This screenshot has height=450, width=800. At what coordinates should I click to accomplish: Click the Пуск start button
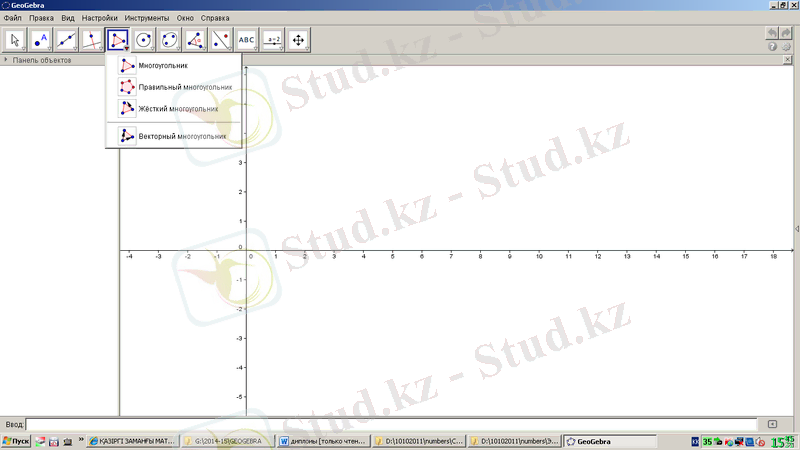pos(16,441)
